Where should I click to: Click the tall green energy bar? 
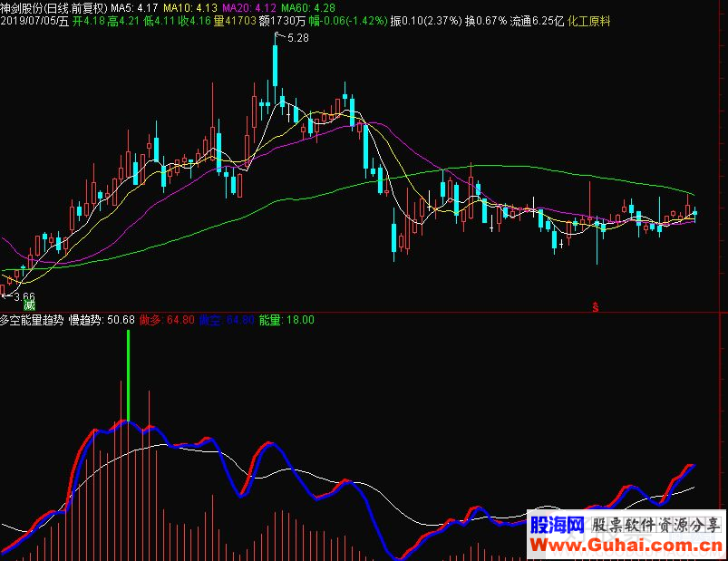(128, 375)
